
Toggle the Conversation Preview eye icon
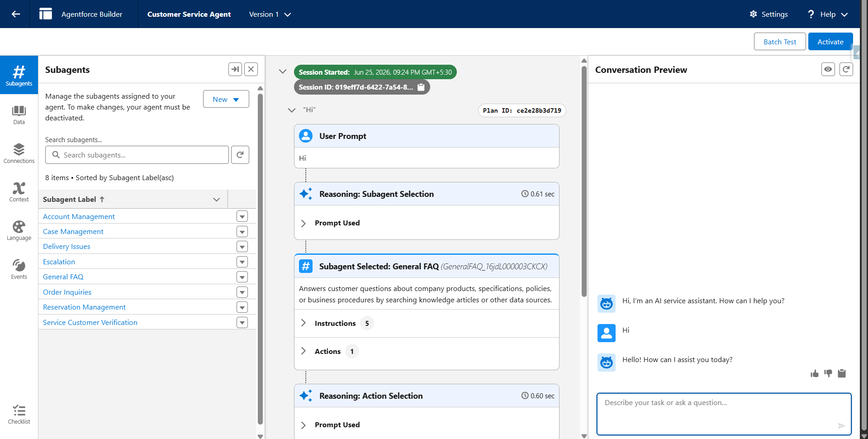(x=828, y=69)
